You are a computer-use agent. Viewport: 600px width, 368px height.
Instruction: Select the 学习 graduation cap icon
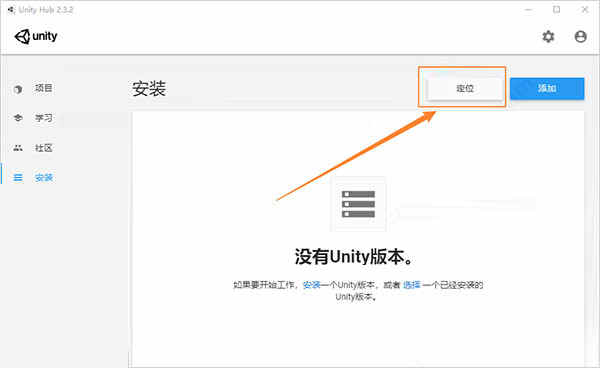click(x=18, y=118)
